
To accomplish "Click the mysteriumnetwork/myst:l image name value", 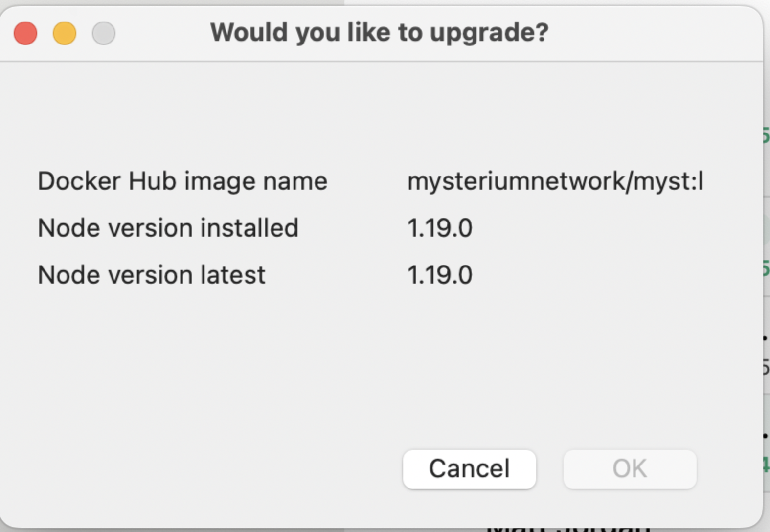I will pyautogui.click(x=555, y=180).
